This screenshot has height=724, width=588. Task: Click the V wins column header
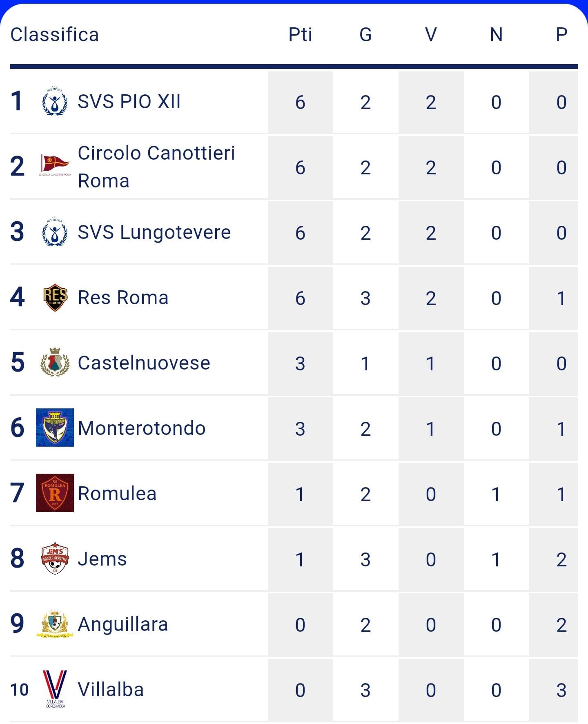pyautogui.click(x=431, y=35)
